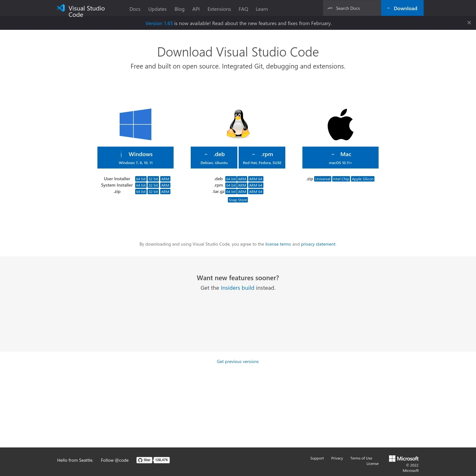Open the Support footer link
This screenshot has height=476, width=476.
point(317,458)
